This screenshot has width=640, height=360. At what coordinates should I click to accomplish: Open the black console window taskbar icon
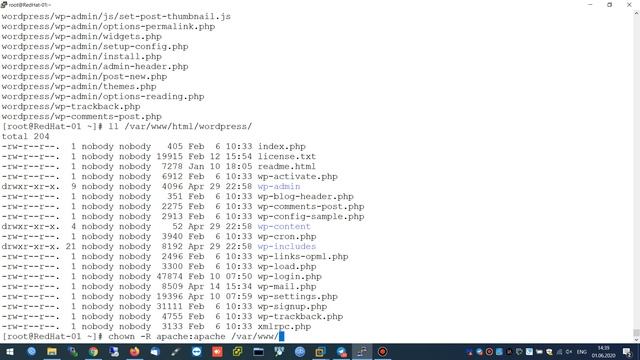258,351
